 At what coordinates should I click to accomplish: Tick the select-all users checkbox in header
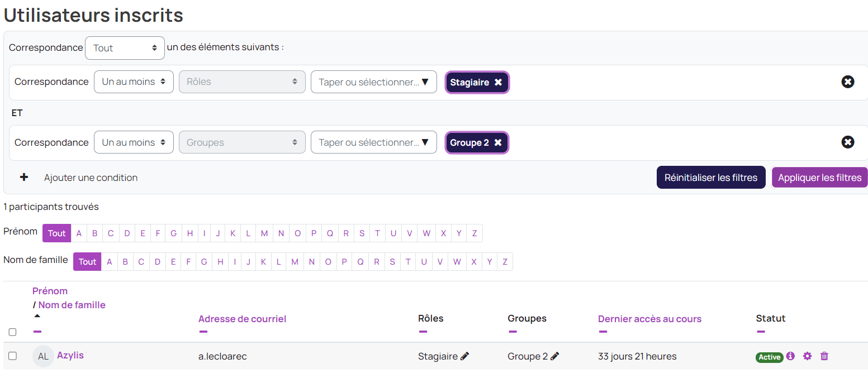tap(12, 332)
